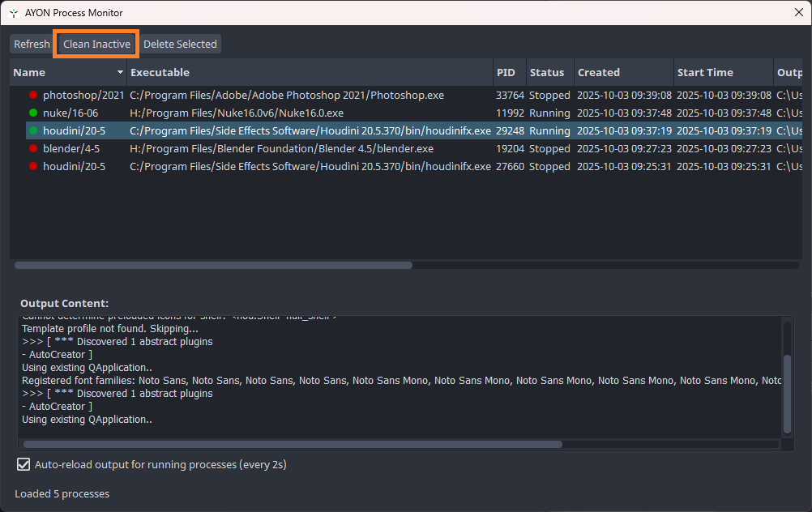Select the nuke/16-06 process row

pyautogui.click(x=414, y=113)
